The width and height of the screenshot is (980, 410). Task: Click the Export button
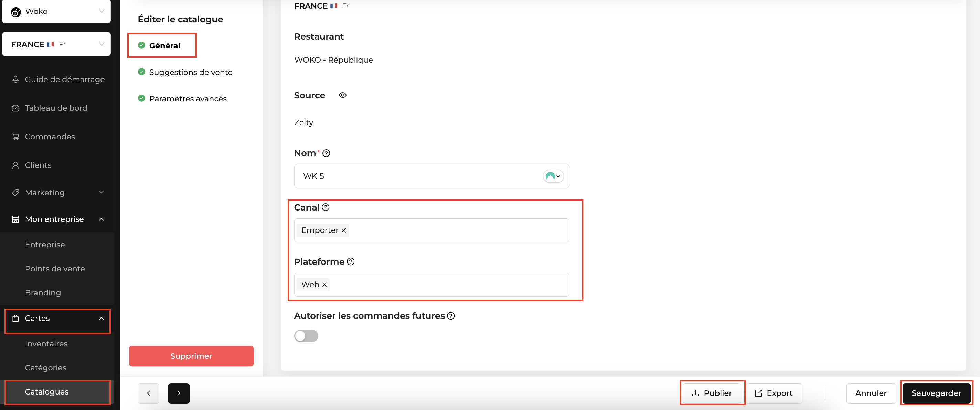(x=774, y=393)
